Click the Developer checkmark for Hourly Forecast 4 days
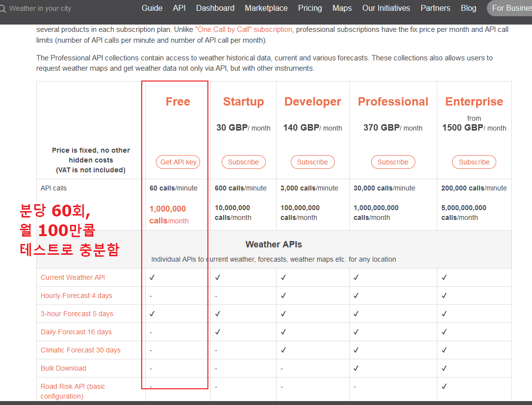The width and height of the screenshot is (532, 405). [x=283, y=296]
